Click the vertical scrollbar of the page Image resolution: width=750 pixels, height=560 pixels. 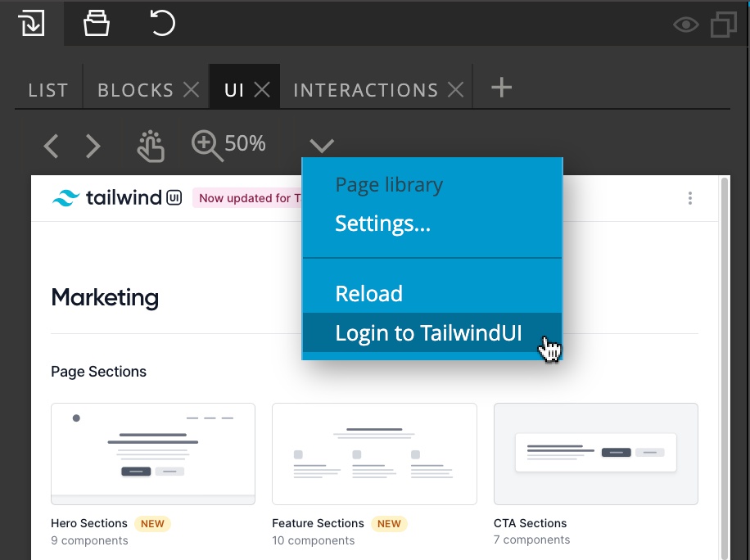coord(725,368)
